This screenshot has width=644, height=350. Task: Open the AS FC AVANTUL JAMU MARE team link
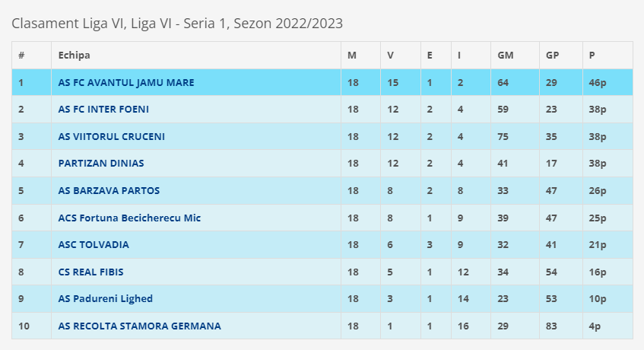tap(126, 82)
